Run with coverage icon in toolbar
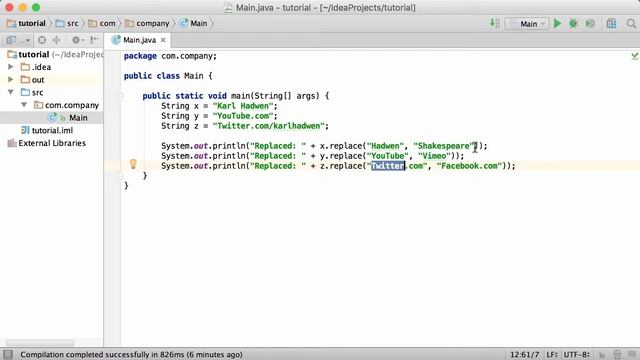The image size is (640, 360). (x=590, y=24)
